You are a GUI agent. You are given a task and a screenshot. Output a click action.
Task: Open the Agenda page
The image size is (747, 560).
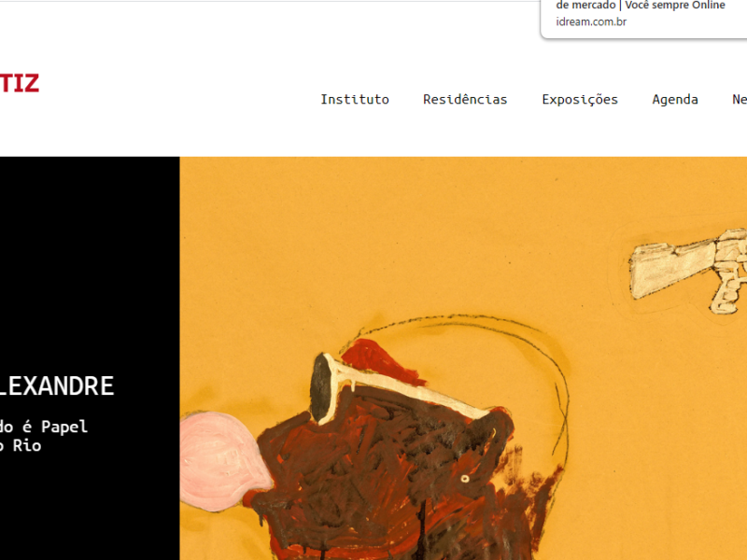click(x=675, y=100)
